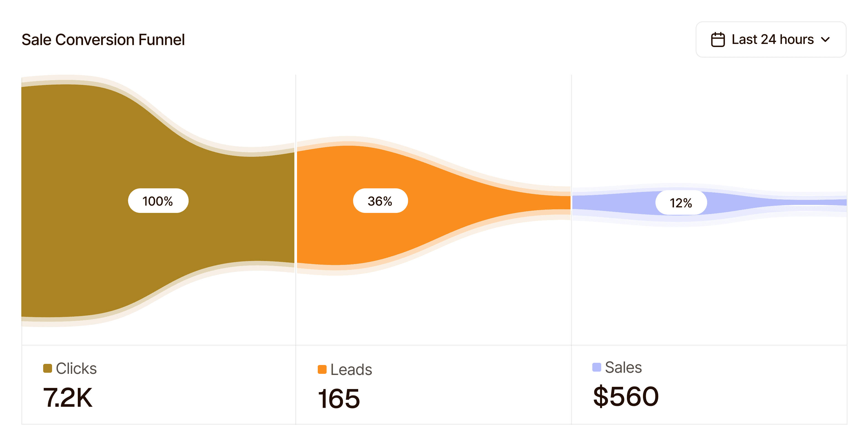This screenshot has width=868, height=446.
Task: Click the Clicks label below funnel
Action: [x=76, y=368]
